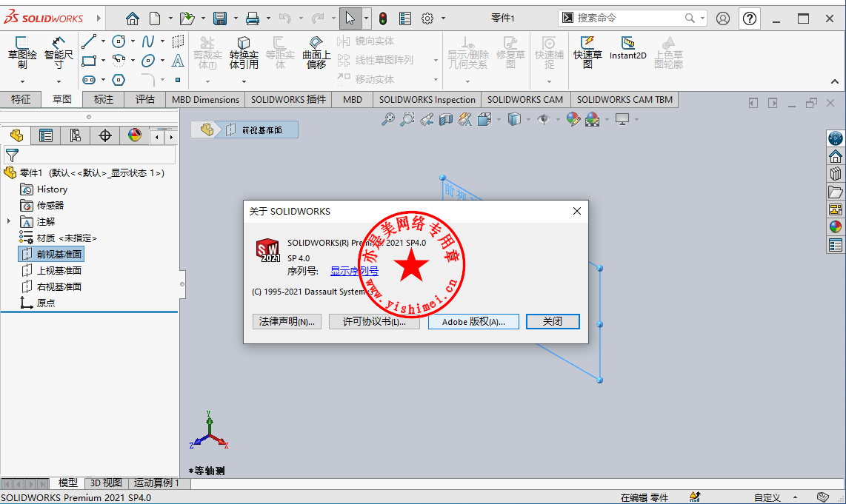Click the Section View icon
The height and width of the screenshot is (504, 846).
click(446, 119)
